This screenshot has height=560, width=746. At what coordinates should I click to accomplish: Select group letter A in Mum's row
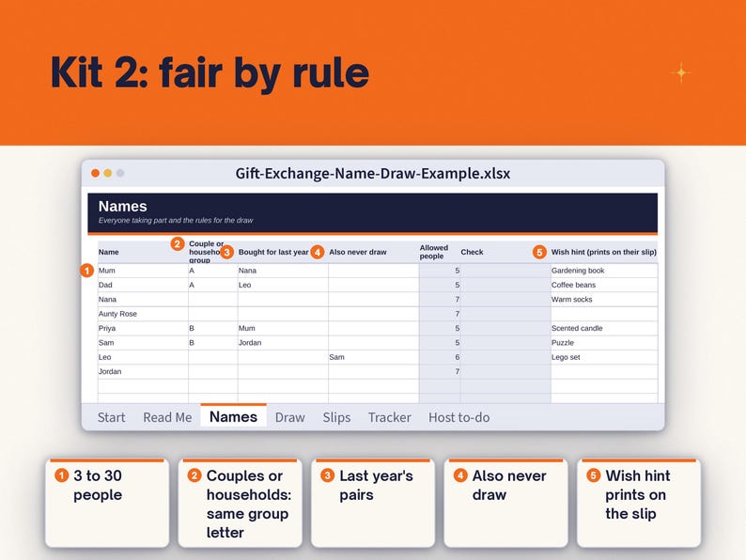213,271
